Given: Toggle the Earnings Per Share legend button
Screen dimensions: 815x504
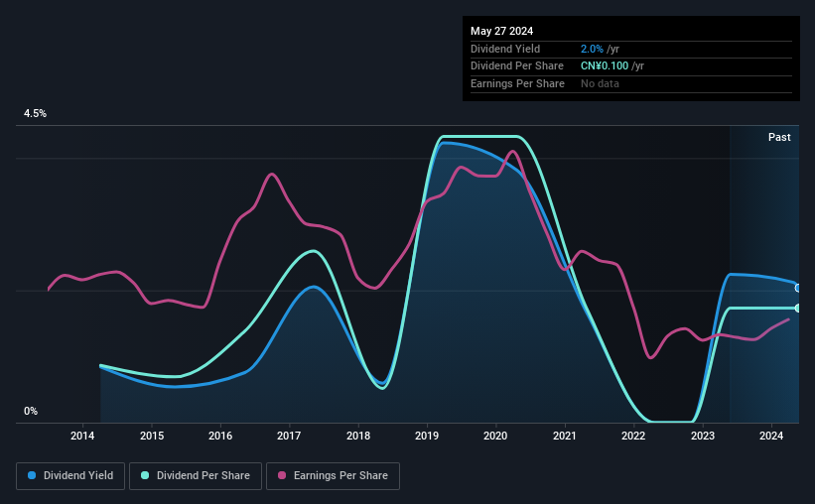Looking at the screenshot, I should tap(333, 476).
